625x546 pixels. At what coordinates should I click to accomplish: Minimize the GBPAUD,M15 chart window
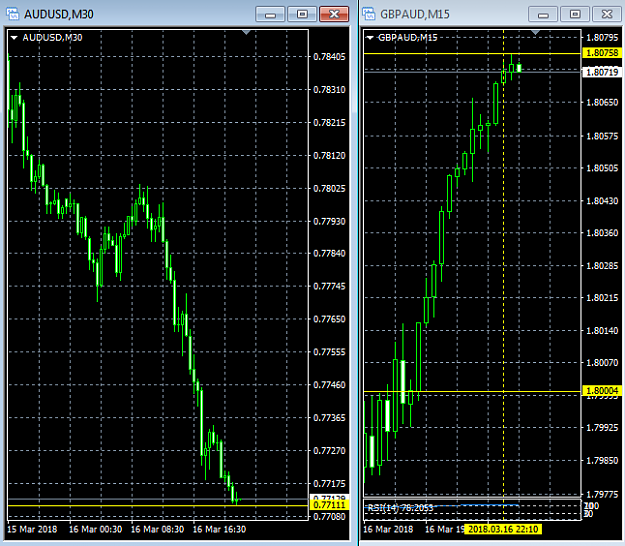click(543, 14)
